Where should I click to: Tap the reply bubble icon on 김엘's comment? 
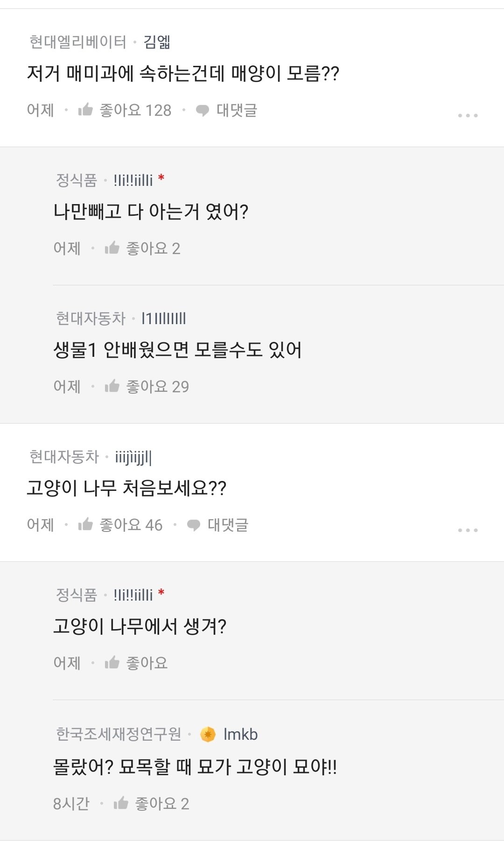point(202,111)
